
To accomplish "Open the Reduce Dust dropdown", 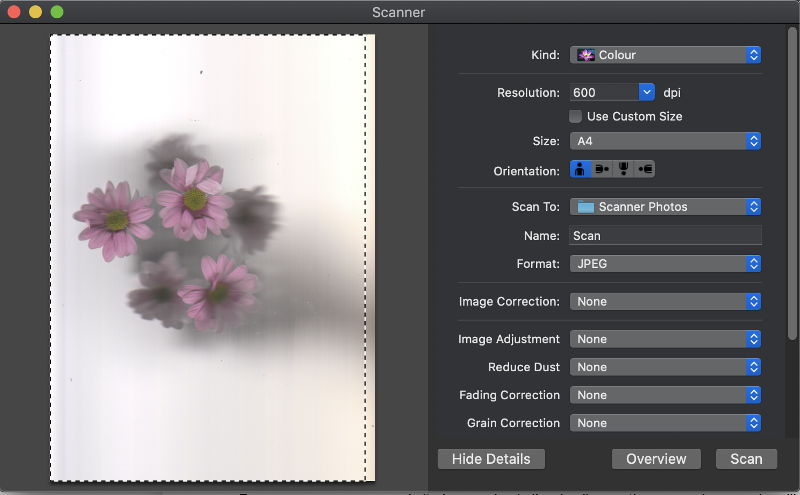I will click(665, 367).
